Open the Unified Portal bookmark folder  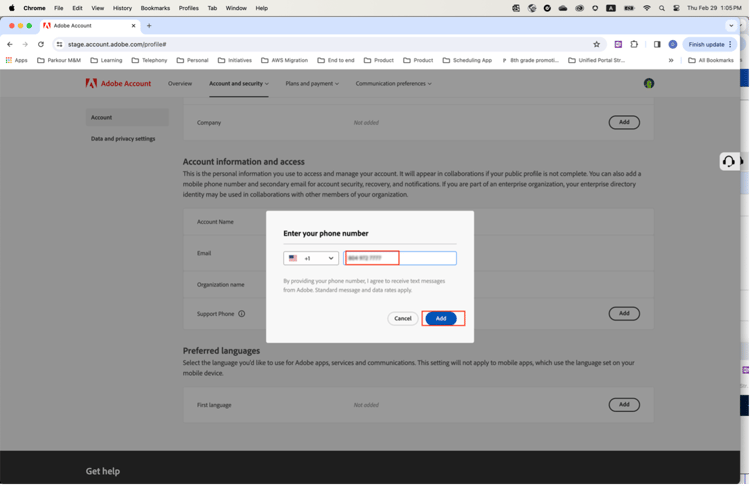596,61
